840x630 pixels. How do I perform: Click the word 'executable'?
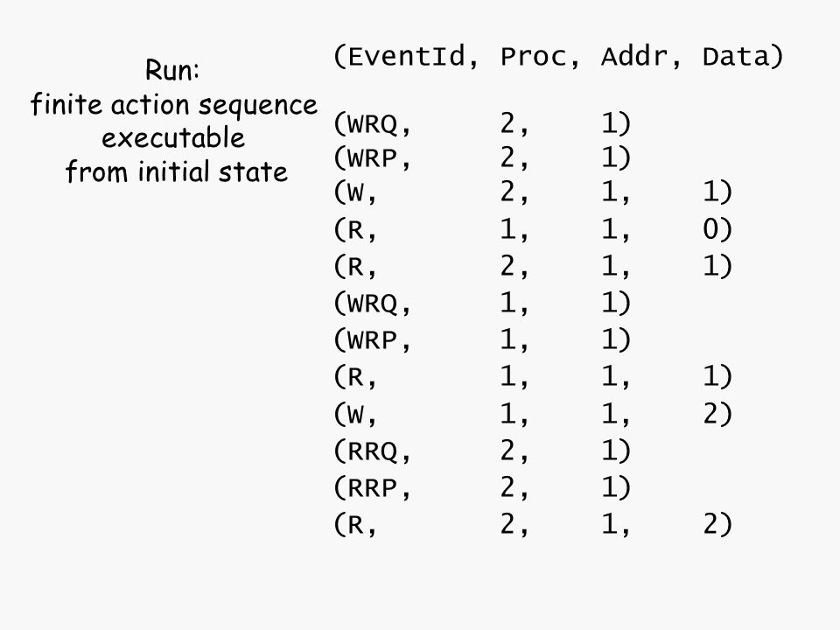coord(173,137)
